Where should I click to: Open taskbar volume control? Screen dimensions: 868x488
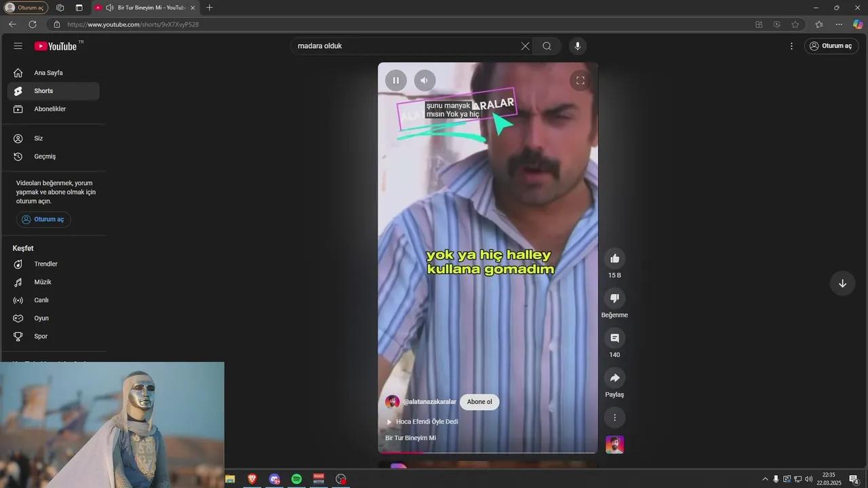pyautogui.click(x=808, y=479)
